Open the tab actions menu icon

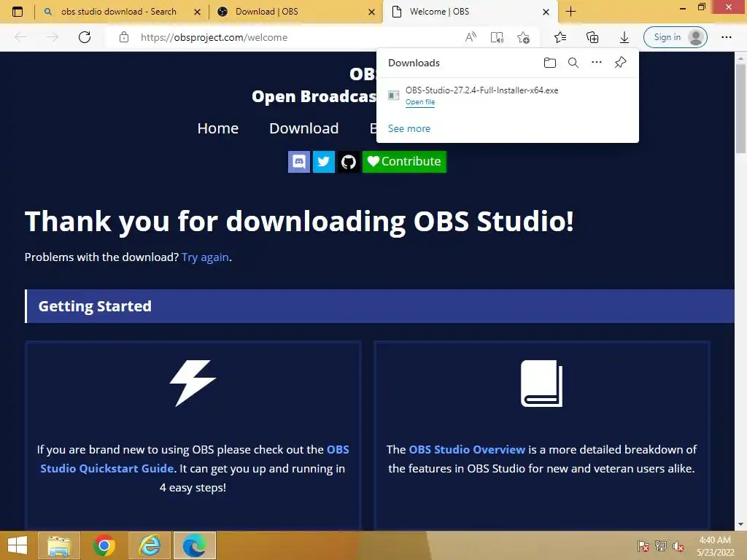point(18,12)
